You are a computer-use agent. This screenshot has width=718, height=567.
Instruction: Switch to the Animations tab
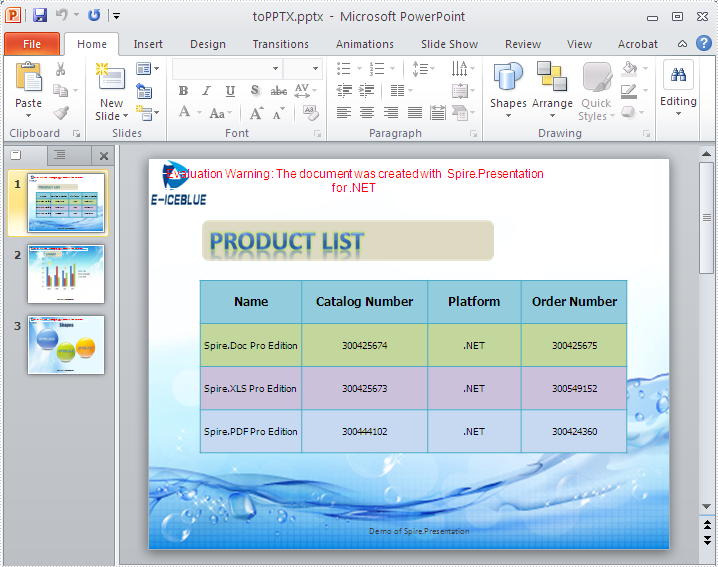[365, 44]
